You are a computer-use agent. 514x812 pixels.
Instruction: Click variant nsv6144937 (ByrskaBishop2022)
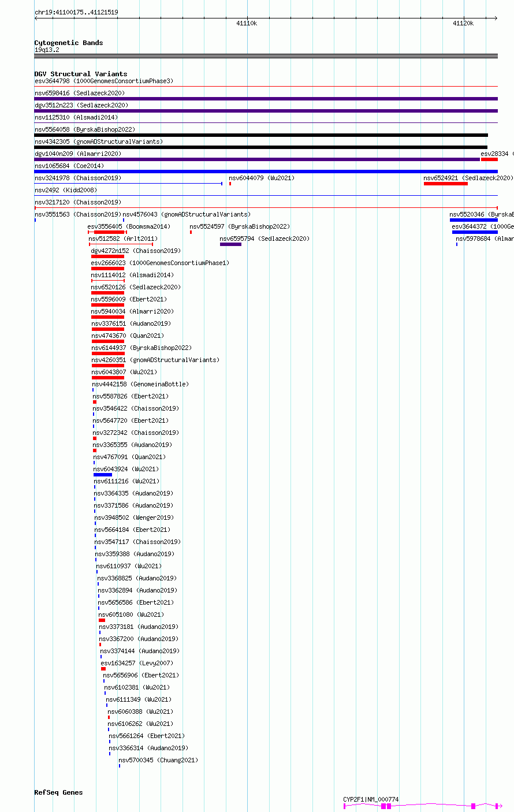coord(141,348)
